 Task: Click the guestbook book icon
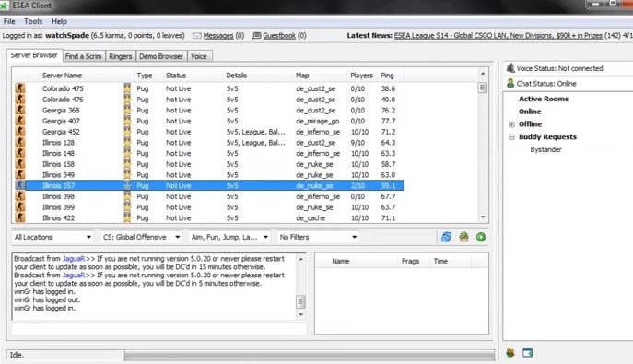pos(257,36)
